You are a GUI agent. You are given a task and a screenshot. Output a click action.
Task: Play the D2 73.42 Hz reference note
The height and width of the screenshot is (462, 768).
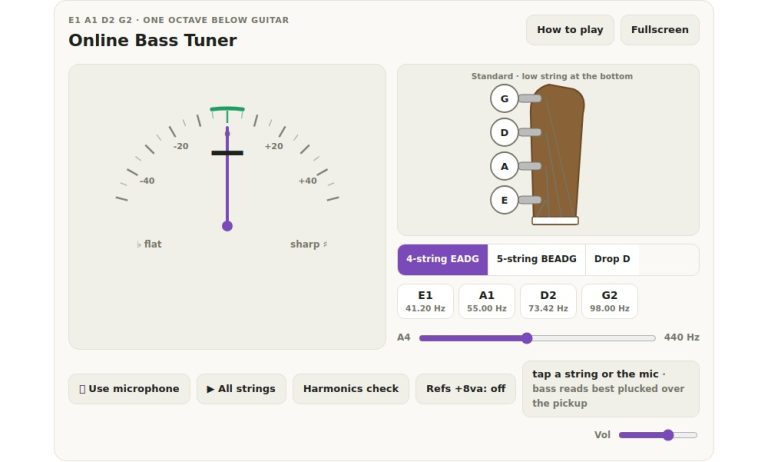click(548, 301)
